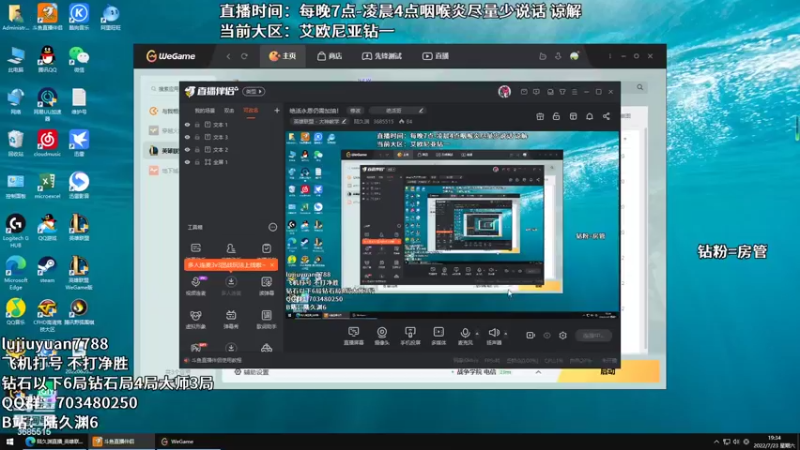Select the highlighted orange scene tab
The image size is (800, 450).
click(251, 111)
